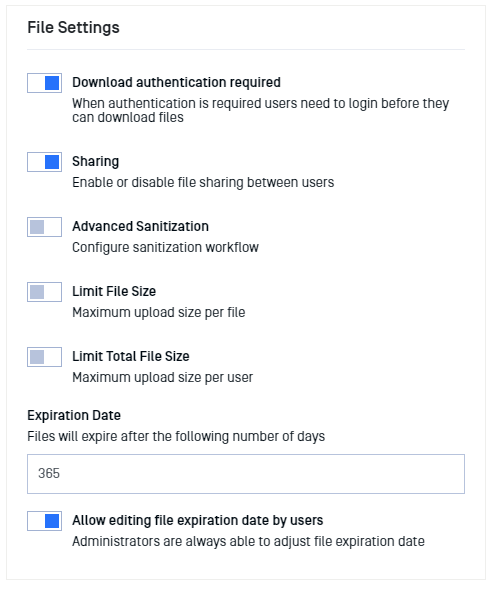Click the Configure sanitization workflow description
The image size is (493, 589).
(165, 248)
